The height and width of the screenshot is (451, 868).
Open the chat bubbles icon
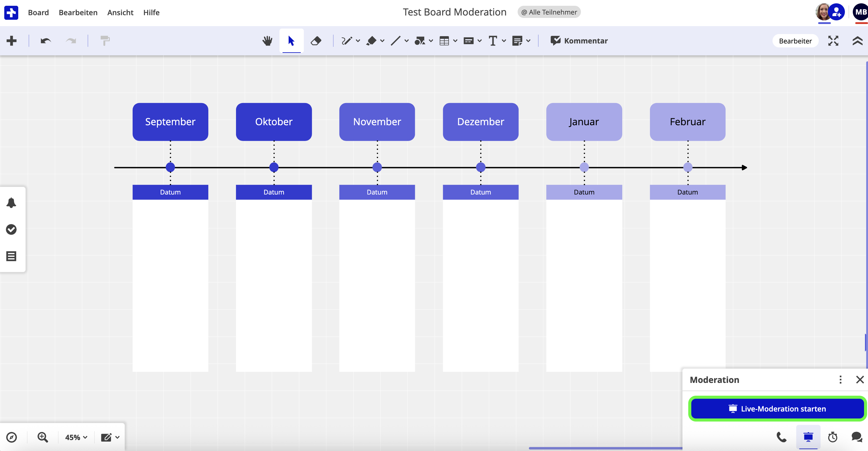[856, 437]
